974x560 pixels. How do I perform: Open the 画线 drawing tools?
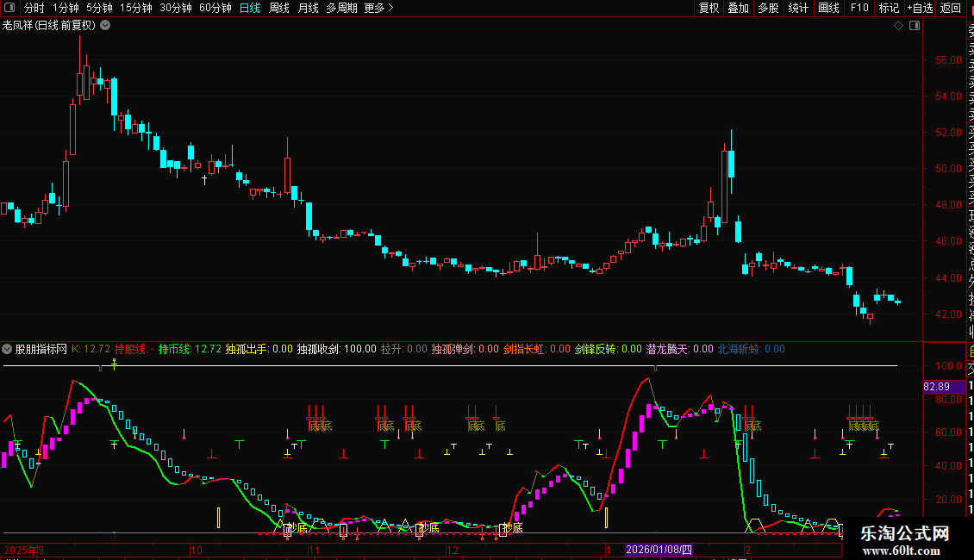828,8
